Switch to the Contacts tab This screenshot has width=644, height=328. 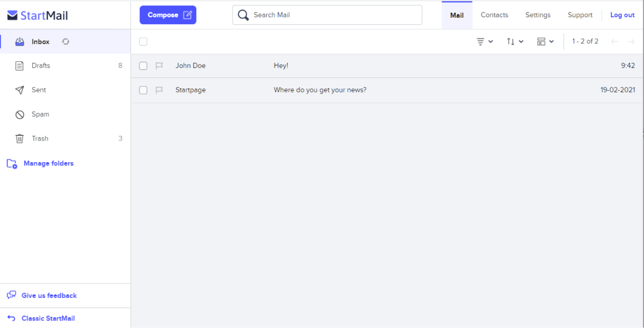(494, 14)
